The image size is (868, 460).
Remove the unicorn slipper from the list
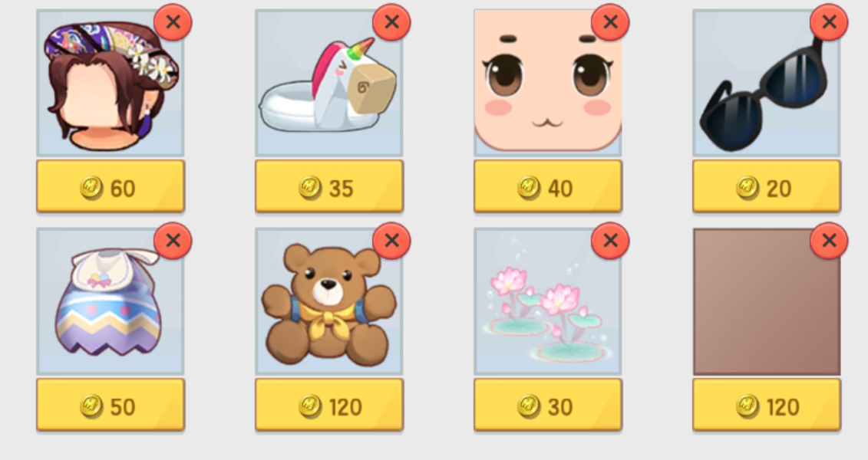pyautogui.click(x=391, y=22)
